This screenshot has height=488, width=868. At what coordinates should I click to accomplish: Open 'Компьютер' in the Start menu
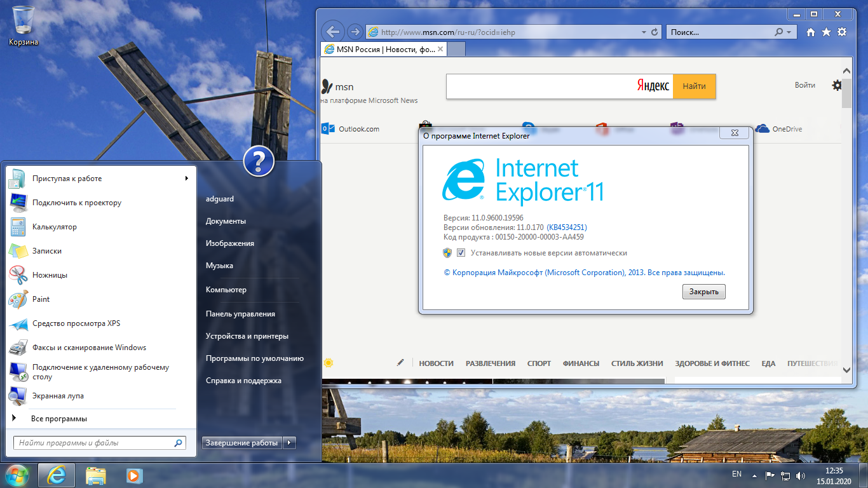(x=226, y=290)
